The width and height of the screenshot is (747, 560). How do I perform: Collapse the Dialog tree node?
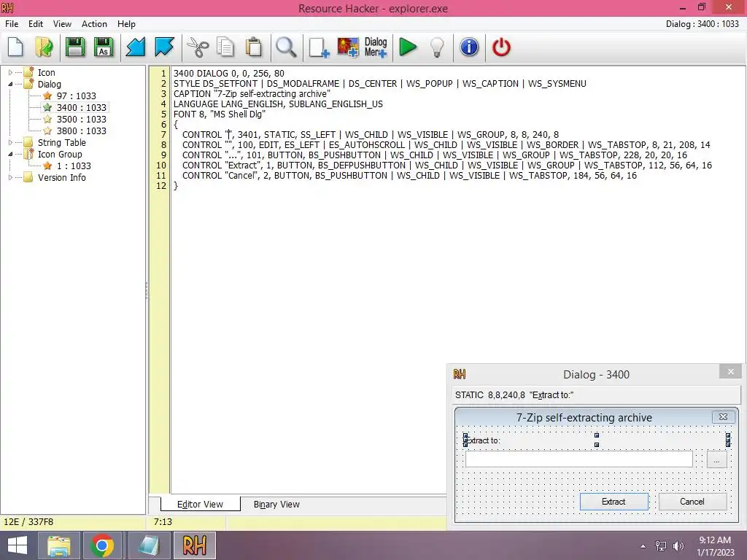10,84
